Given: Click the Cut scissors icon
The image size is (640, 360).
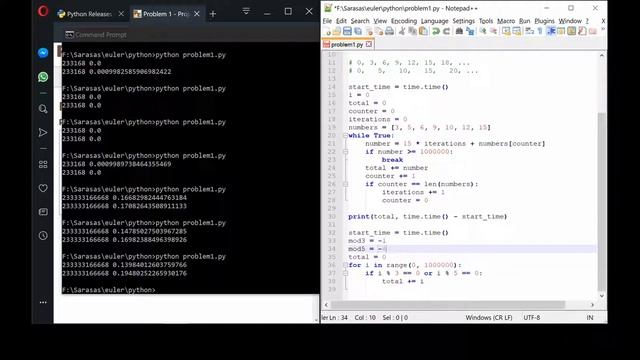Looking at the screenshot, I should pos(402,31).
